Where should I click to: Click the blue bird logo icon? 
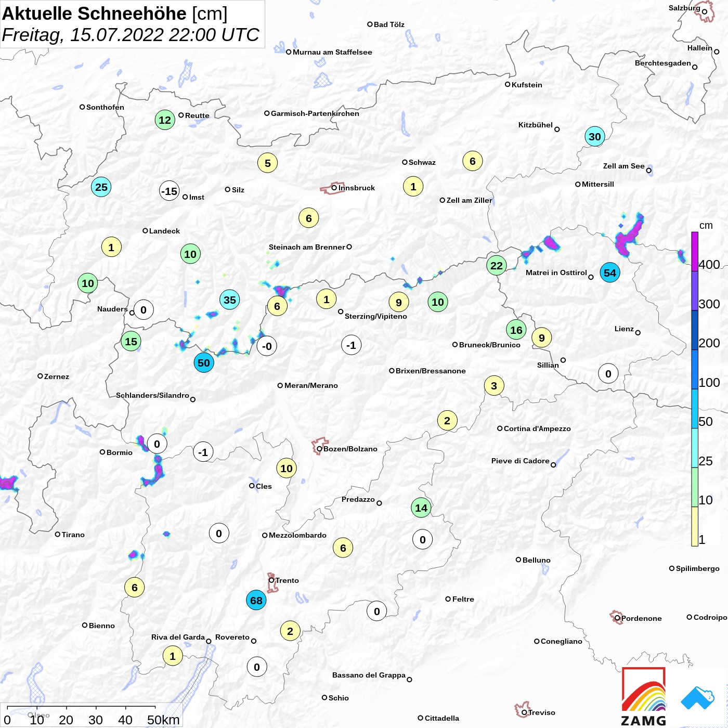pyautogui.click(x=698, y=698)
